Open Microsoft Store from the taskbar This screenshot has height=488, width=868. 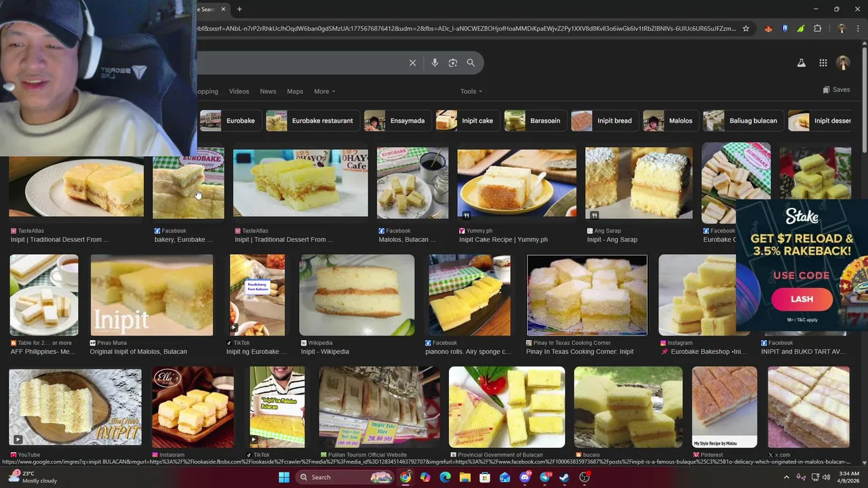(x=485, y=477)
